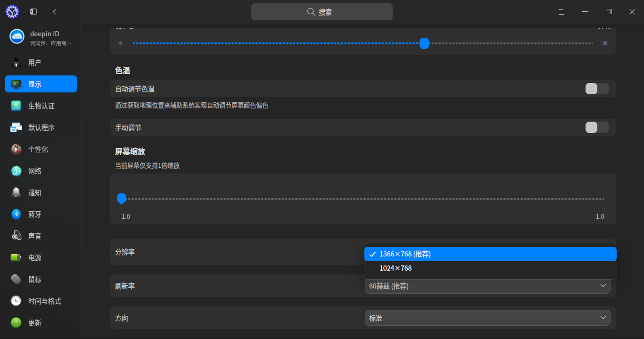Select the 1366×768 (推荐) resolution option
This screenshot has height=339, width=644.
point(490,254)
